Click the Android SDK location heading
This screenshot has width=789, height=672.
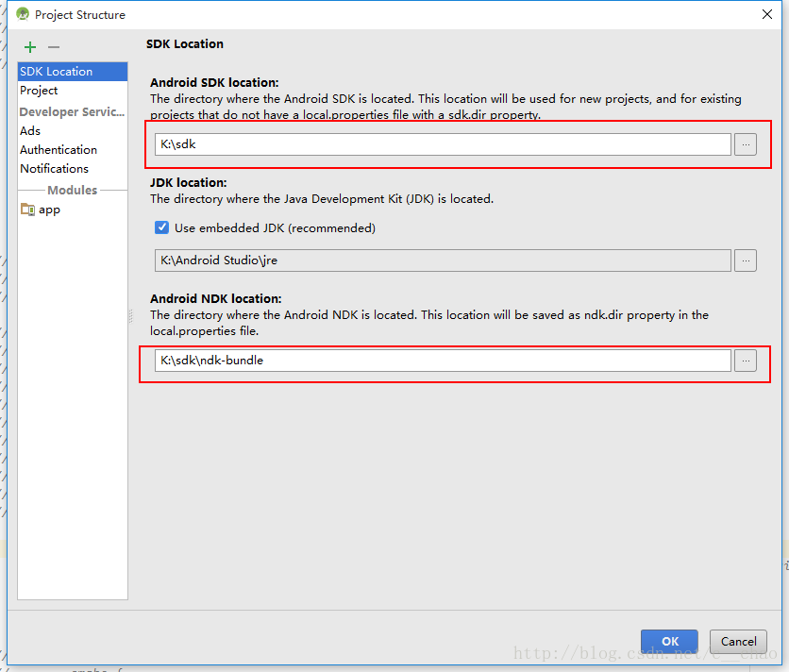coord(214,82)
